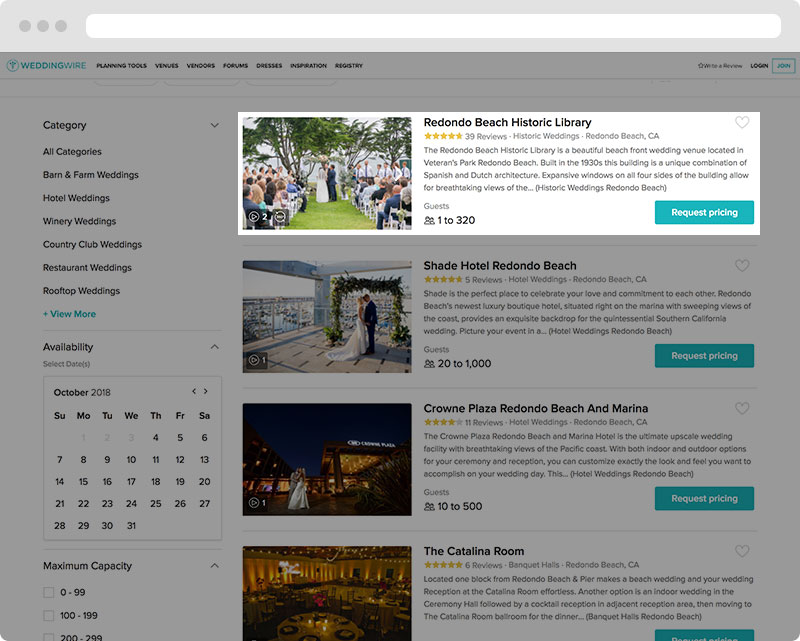800x641 pixels.
Task: Open The Catalina Room banquet photo
Action: pos(327,594)
